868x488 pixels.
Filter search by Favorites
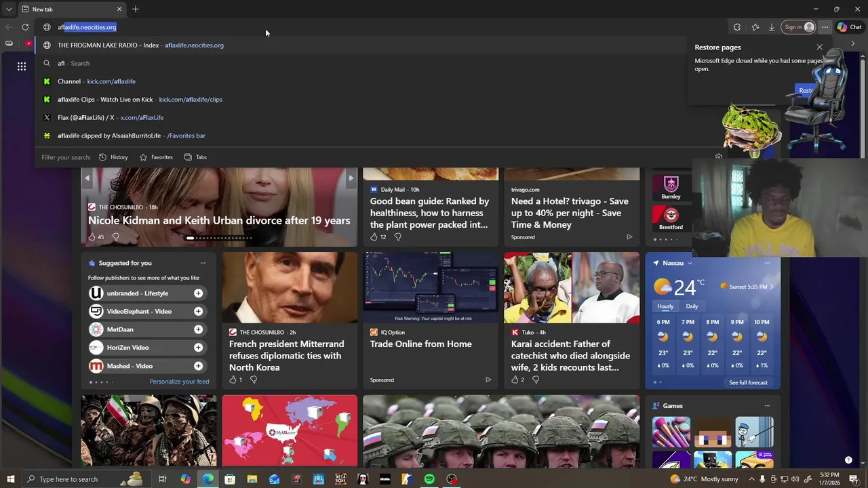pyautogui.click(x=156, y=157)
